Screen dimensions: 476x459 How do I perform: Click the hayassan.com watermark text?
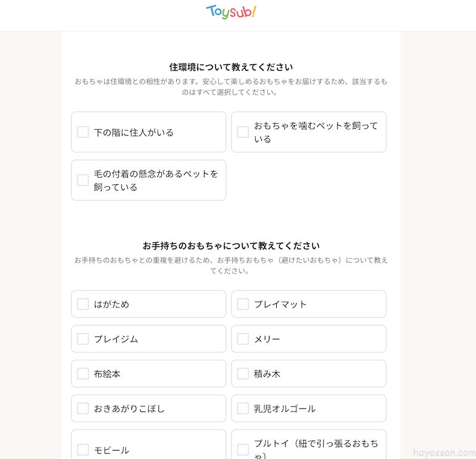pyautogui.click(x=443, y=452)
